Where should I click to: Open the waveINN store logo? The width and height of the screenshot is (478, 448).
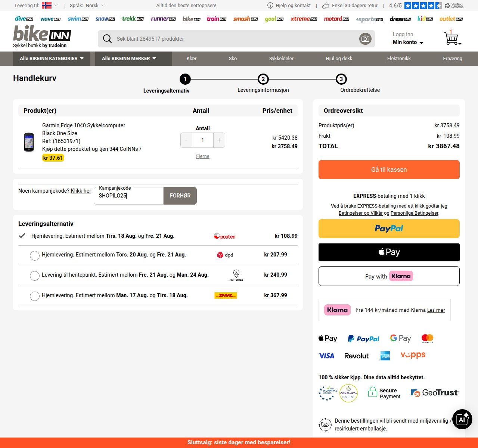(50, 19)
